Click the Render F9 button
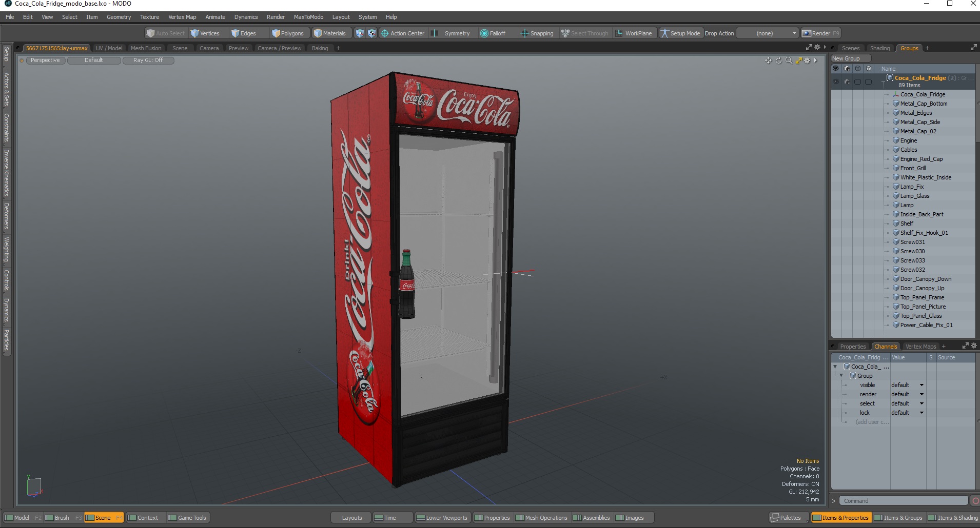The image size is (980, 528). pos(821,33)
